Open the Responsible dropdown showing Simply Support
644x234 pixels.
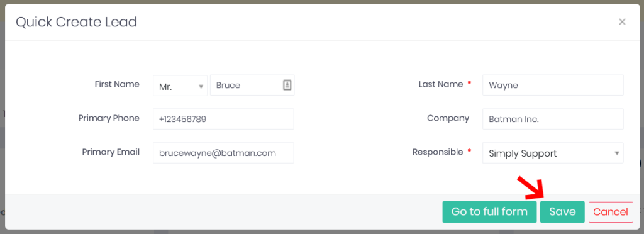coord(553,153)
